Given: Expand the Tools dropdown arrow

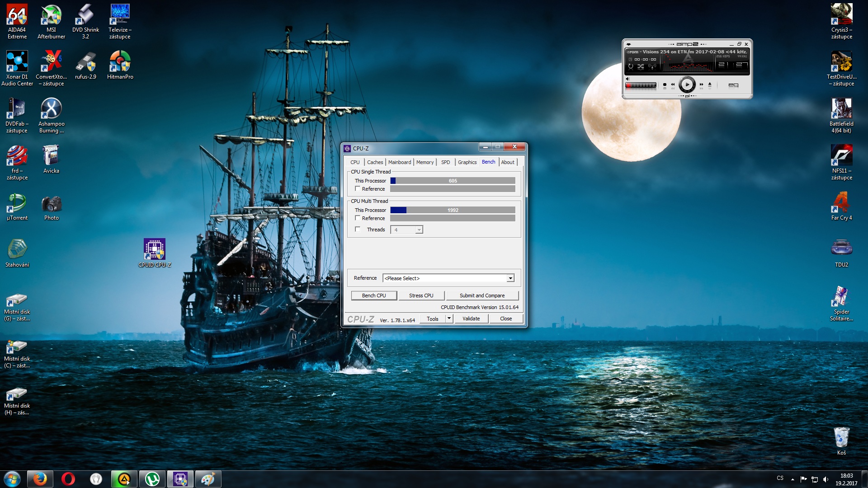Looking at the screenshot, I should [x=449, y=319].
